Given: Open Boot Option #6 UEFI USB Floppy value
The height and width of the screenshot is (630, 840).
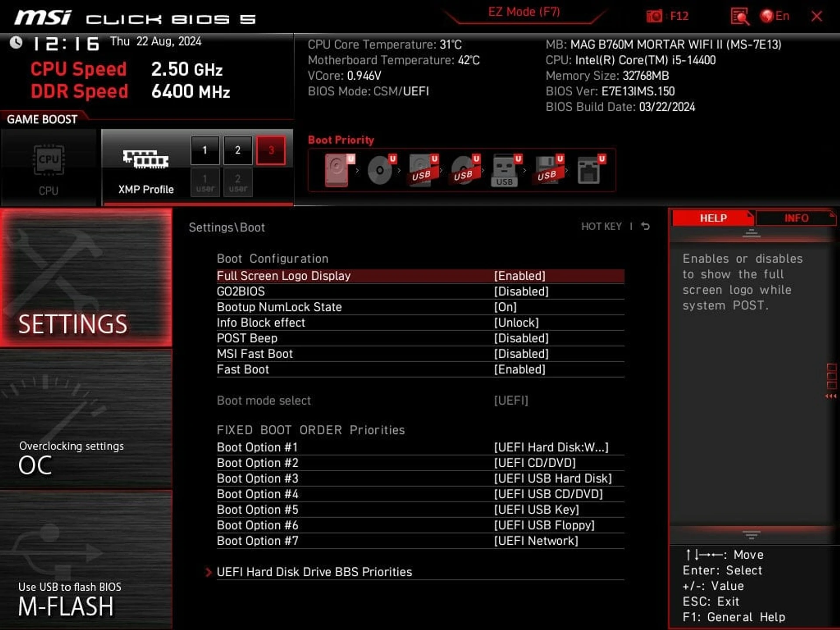Looking at the screenshot, I should point(544,525).
